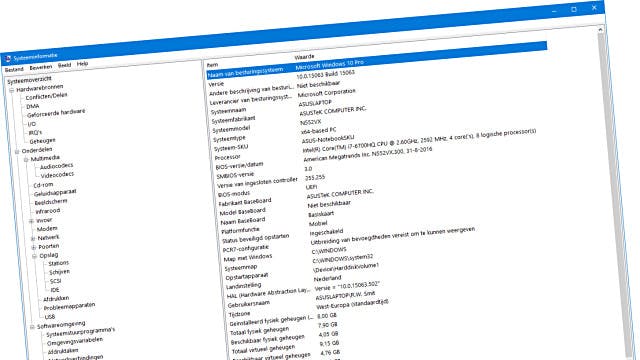Expand the Invoer tree node
This screenshot has height=360, width=640.
click(x=31, y=221)
